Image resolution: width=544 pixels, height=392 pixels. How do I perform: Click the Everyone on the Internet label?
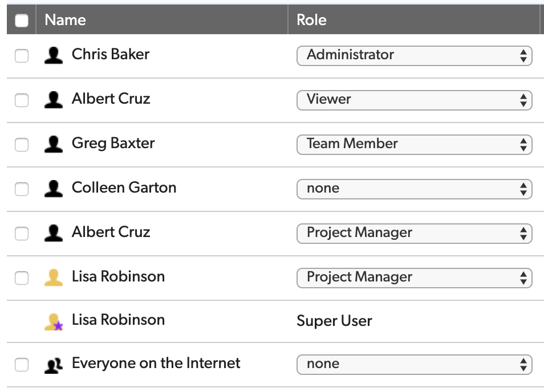coord(156,363)
